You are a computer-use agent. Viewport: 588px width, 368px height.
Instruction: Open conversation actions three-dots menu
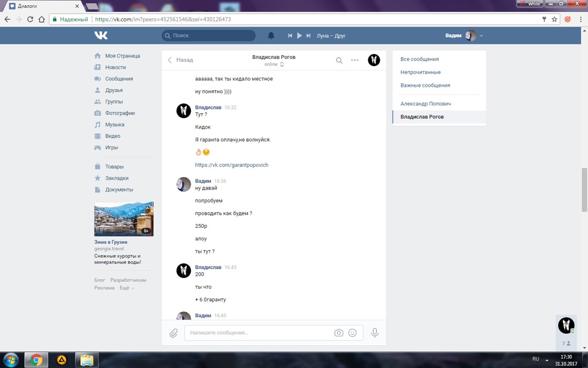click(x=355, y=60)
